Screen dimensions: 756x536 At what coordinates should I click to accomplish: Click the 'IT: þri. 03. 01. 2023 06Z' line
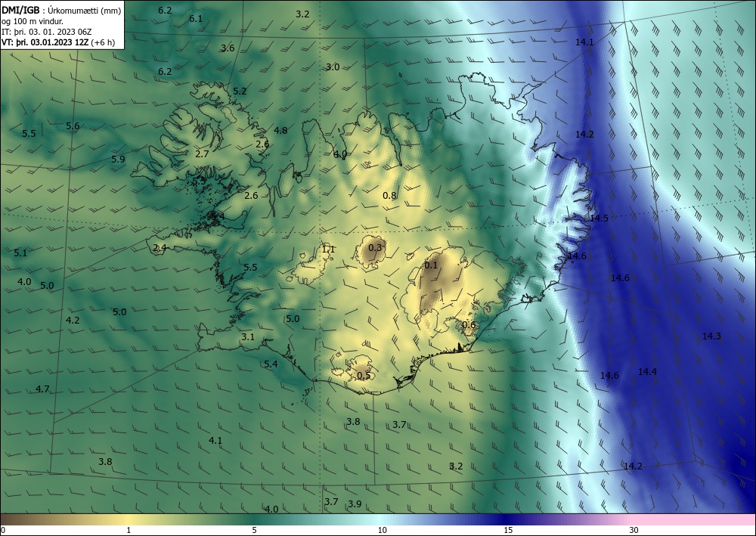[47, 32]
